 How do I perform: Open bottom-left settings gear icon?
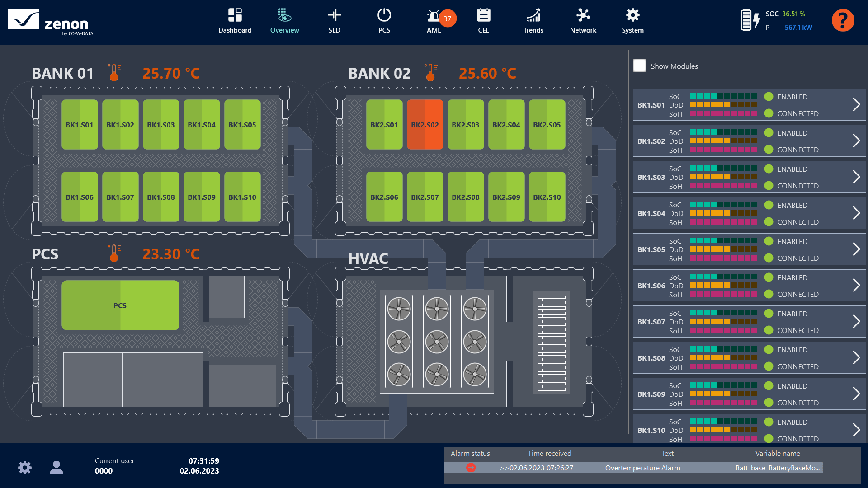pyautogui.click(x=25, y=467)
